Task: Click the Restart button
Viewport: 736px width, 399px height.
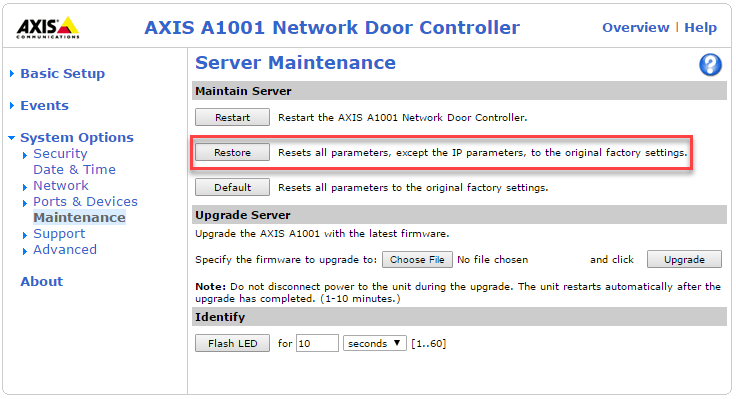Action: 232,117
